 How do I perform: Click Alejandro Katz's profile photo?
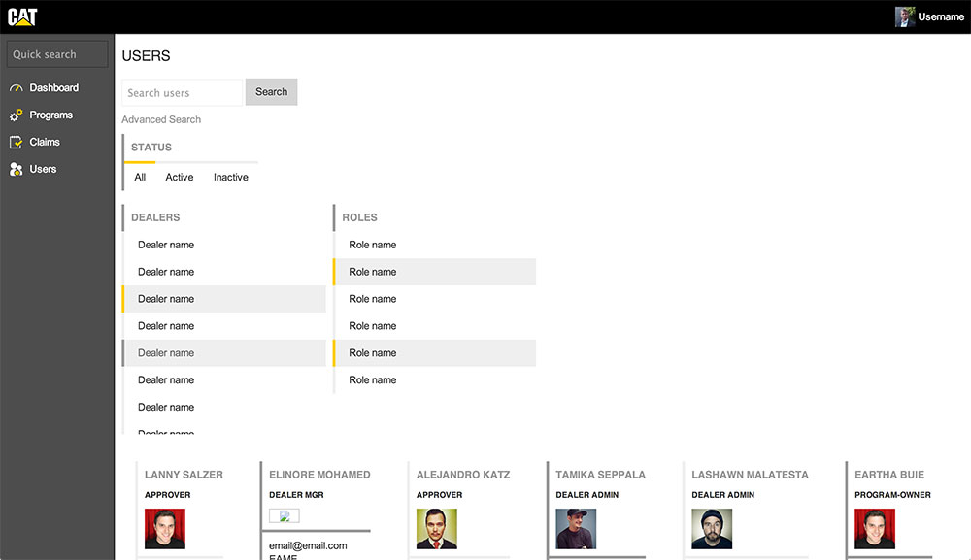[x=437, y=529]
